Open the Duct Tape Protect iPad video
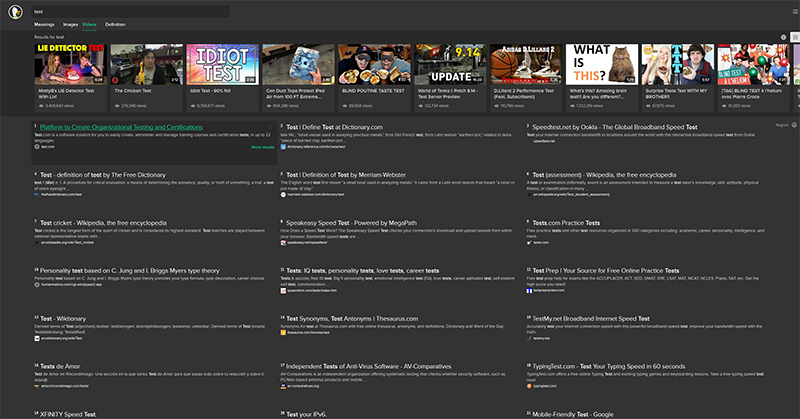 [x=298, y=77]
